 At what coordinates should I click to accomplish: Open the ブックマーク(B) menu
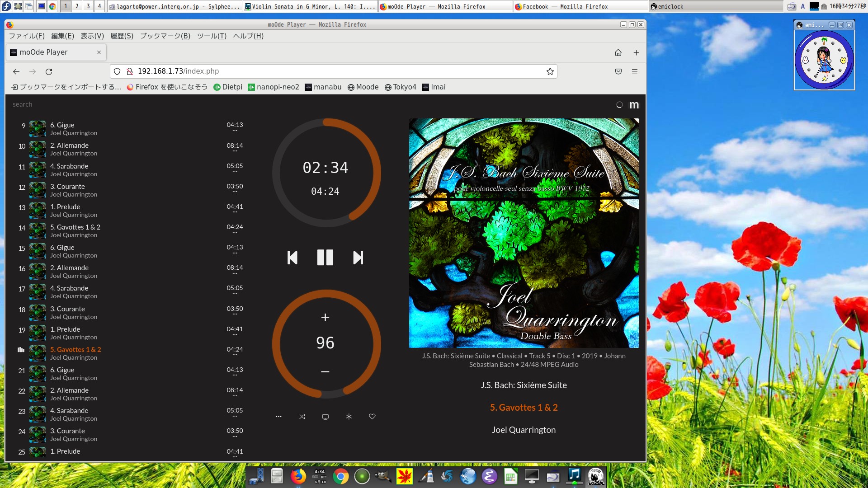[165, 36]
